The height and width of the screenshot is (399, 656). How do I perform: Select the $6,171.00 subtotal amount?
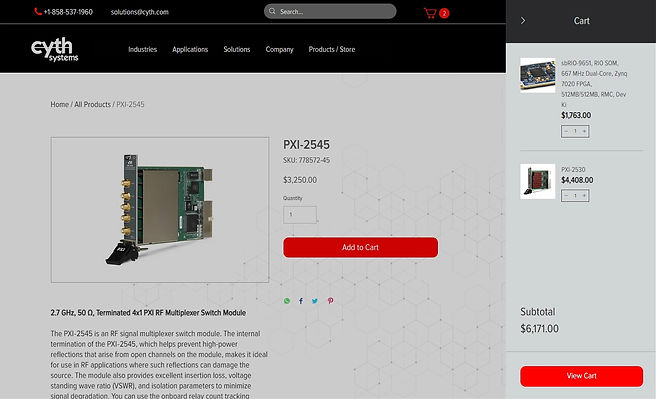[539, 329]
